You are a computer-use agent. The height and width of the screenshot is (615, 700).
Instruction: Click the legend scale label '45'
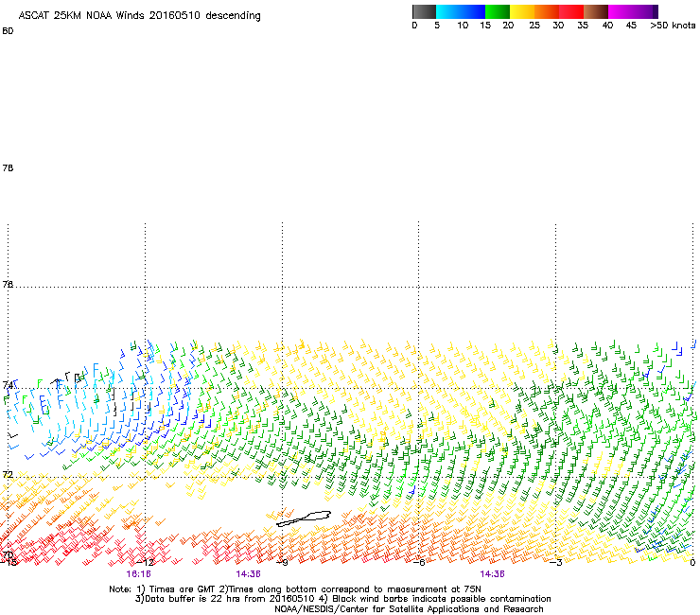pyautogui.click(x=631, y=26)
